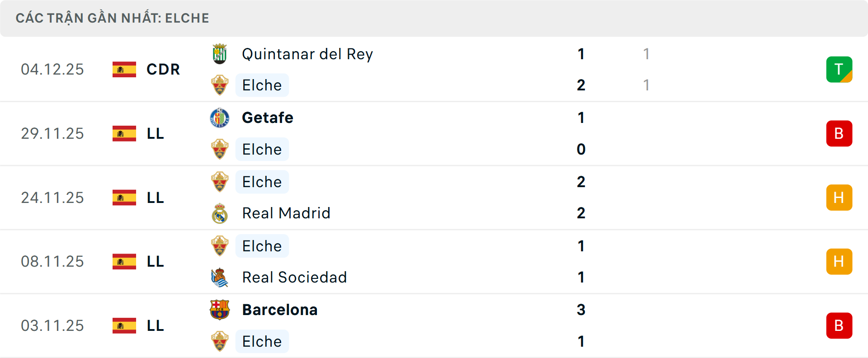868x358 pixels.
Task: Click the Elche crest in the Getafe match
Action: [220, 150]
